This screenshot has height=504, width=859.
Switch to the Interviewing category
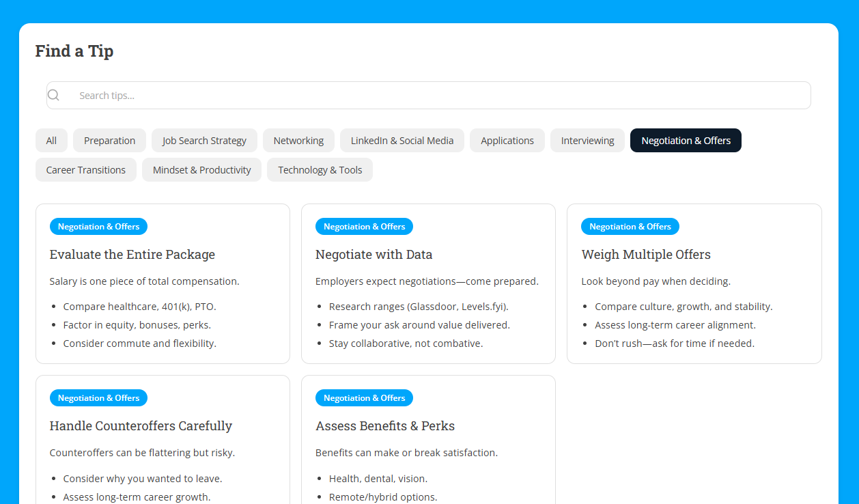pyautogui.click(x=587, y=140)
